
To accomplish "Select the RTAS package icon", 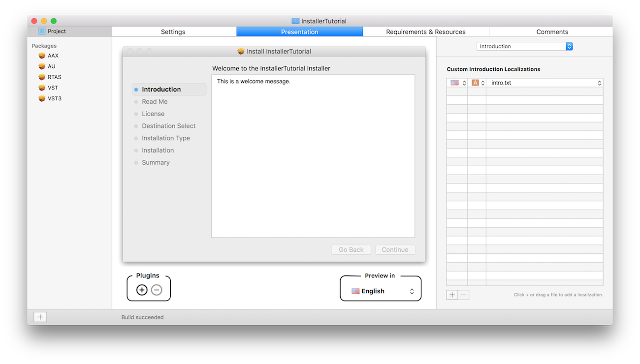I will (x=42, y=77).
